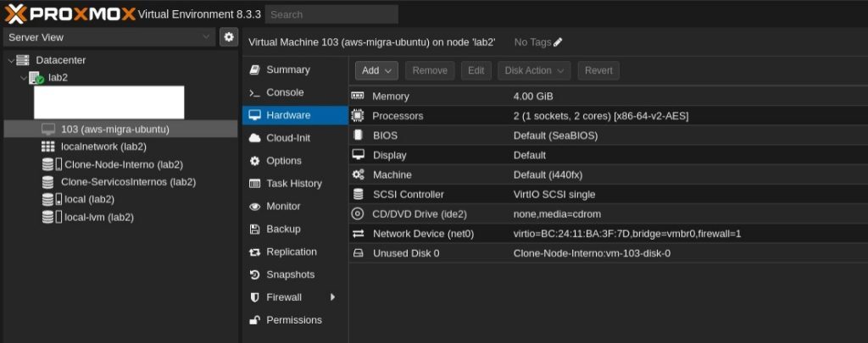The image size is (868, 343).
Task: Click the Search field at top
Action: pyautogui.click(x=331, y=14)
